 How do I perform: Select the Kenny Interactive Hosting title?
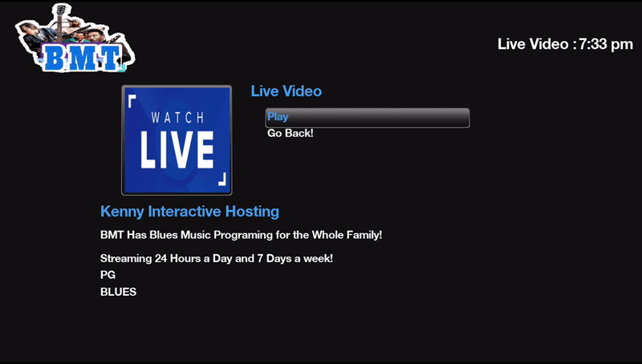(189, 212)
